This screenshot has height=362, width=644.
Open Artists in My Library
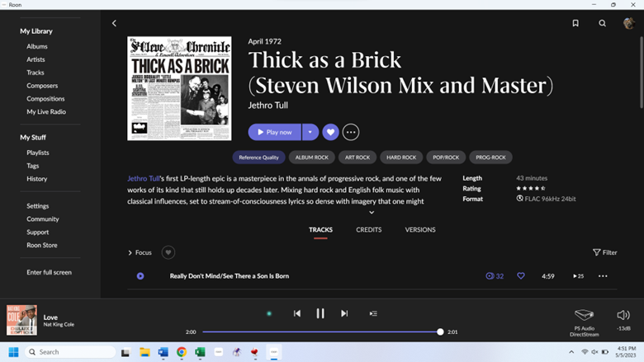[36, 59]
